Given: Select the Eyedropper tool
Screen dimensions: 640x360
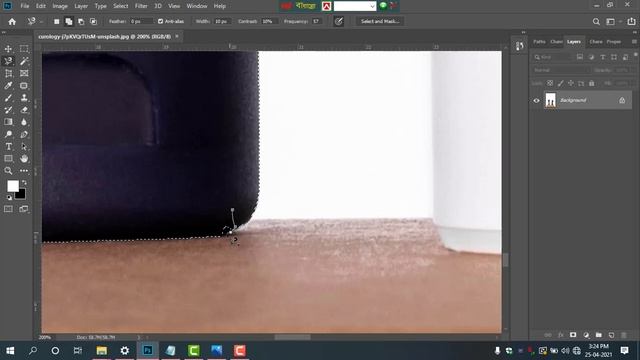Looking at the screenshot, I should [x=8, y=86].
